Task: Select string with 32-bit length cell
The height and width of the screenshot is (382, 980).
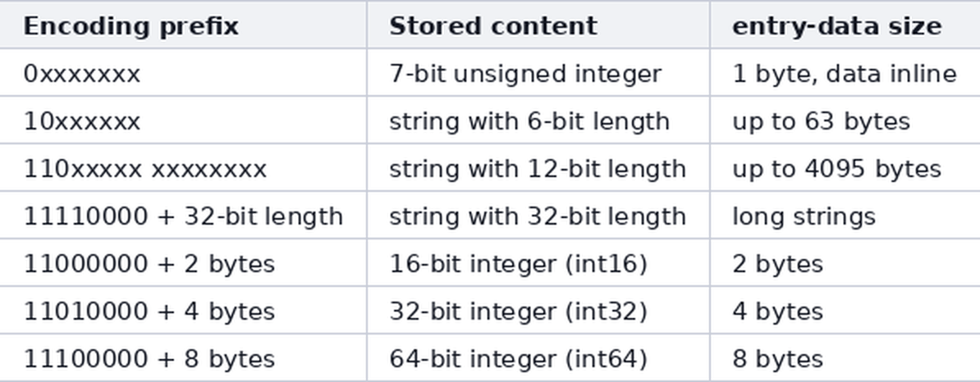Action: 538,216
